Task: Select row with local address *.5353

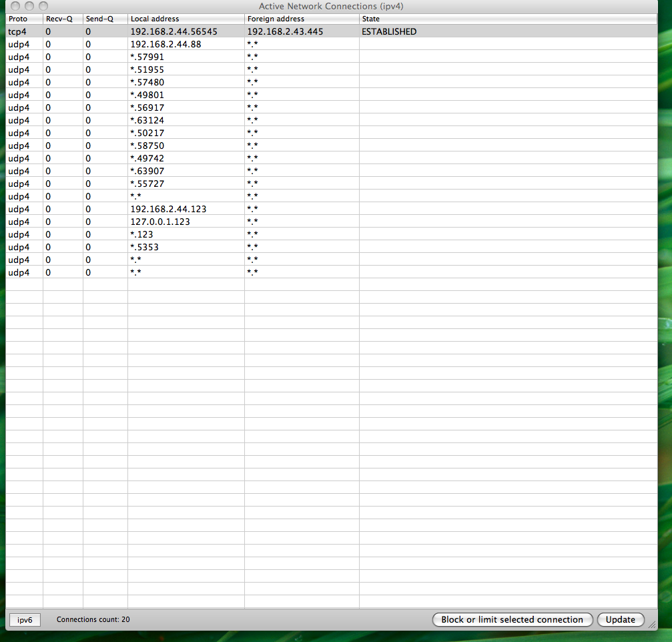Action: coord(331,248)
